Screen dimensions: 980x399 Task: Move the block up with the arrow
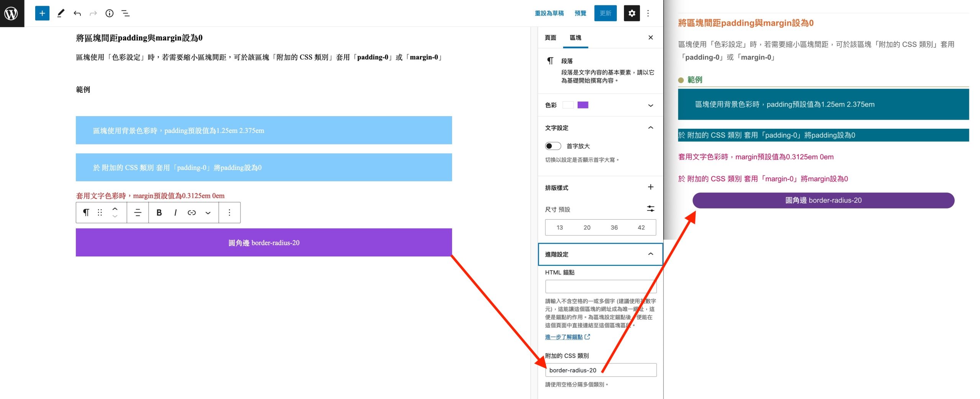point(115,209)
